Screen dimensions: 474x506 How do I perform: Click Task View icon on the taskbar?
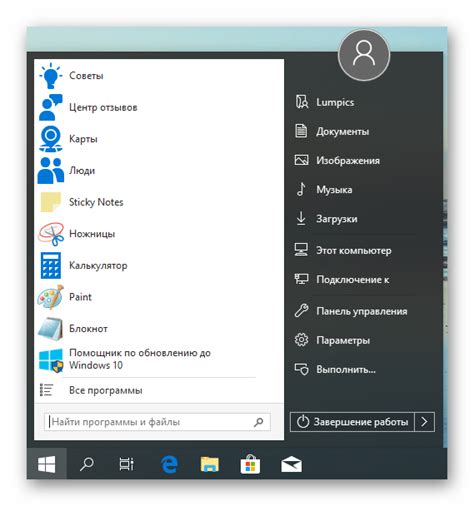[127, 464]
